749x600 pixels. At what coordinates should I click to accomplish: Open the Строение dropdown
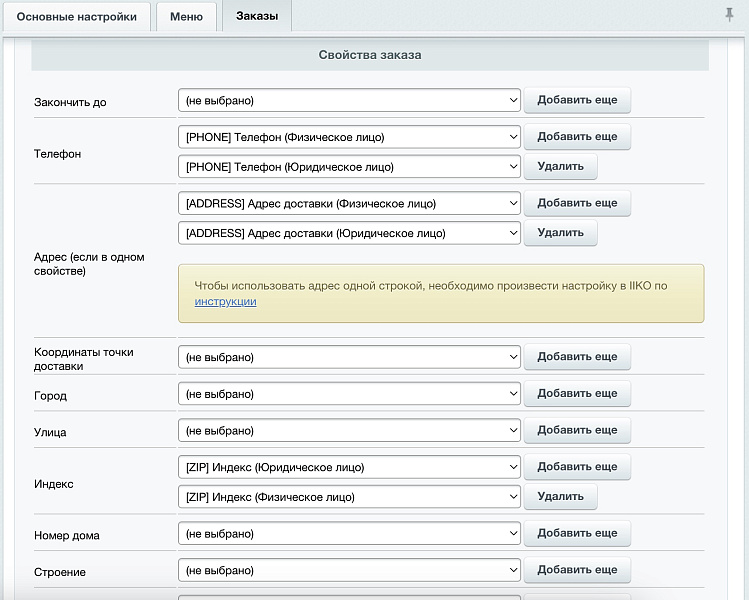click(x=349, y=570)
